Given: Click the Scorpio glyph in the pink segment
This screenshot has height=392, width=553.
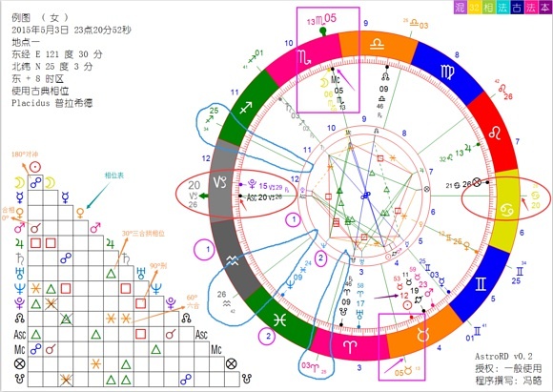Looking at the screenshot, I should coord(305,57).
